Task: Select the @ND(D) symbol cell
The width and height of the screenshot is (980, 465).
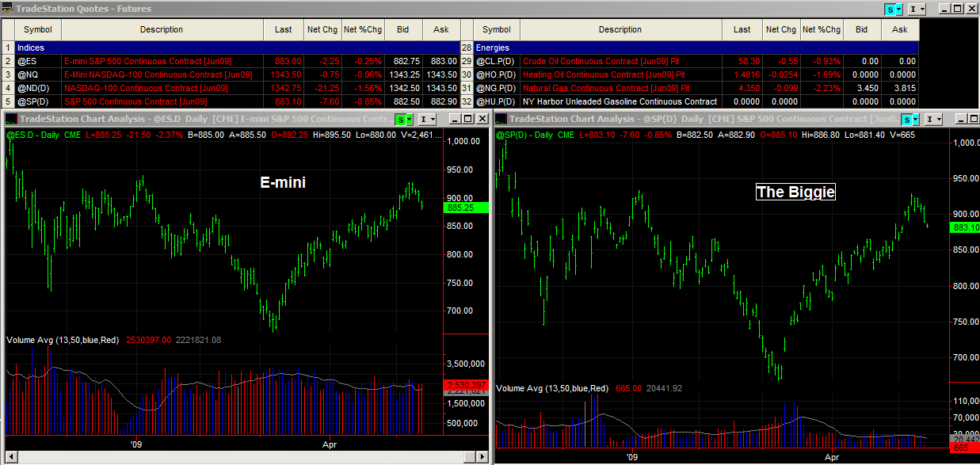Action: coord(38,88)
